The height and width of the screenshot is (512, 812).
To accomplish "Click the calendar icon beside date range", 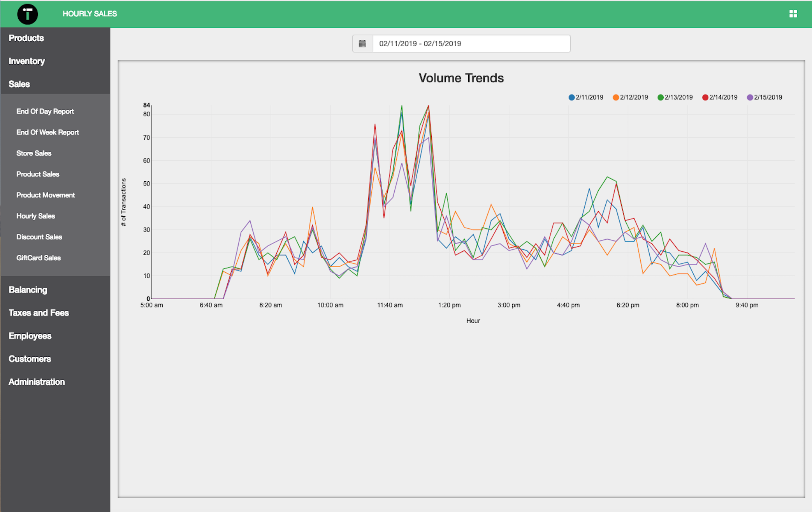I will (362, 44).
